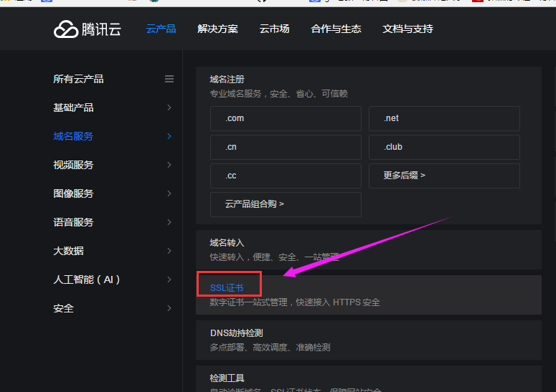Choose the .com domain button

[x=286, y=118]
